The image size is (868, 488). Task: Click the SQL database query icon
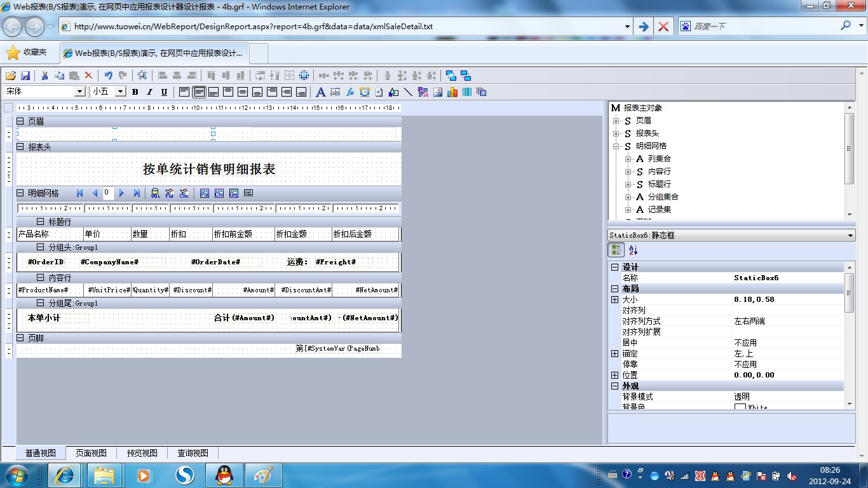point(156,193)
